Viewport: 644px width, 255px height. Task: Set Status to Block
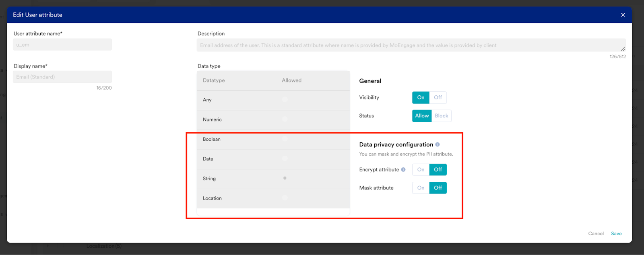click(x=441, y=116)
